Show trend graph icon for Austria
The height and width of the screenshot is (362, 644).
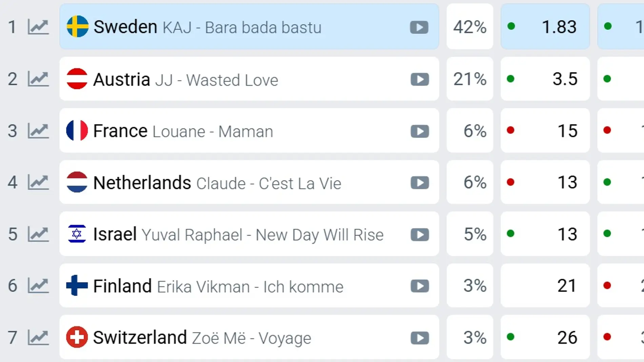click(38, 79)
